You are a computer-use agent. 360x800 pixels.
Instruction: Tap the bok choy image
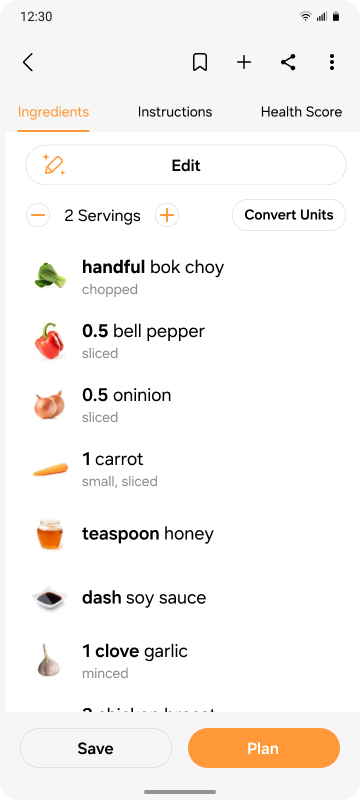click(x=50, y=276)
